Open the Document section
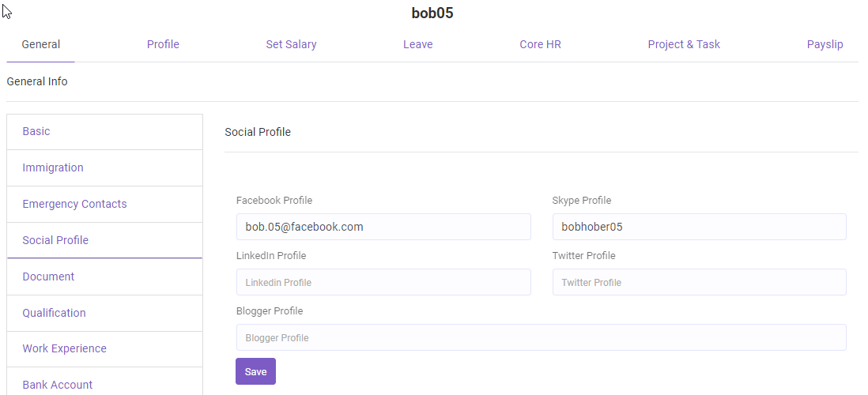The width and height of the screenshot is (868, 395). pos(48,276)
